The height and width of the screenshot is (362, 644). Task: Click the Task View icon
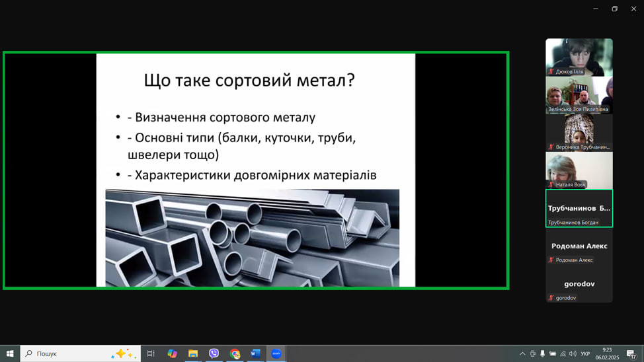coord(151,353)
